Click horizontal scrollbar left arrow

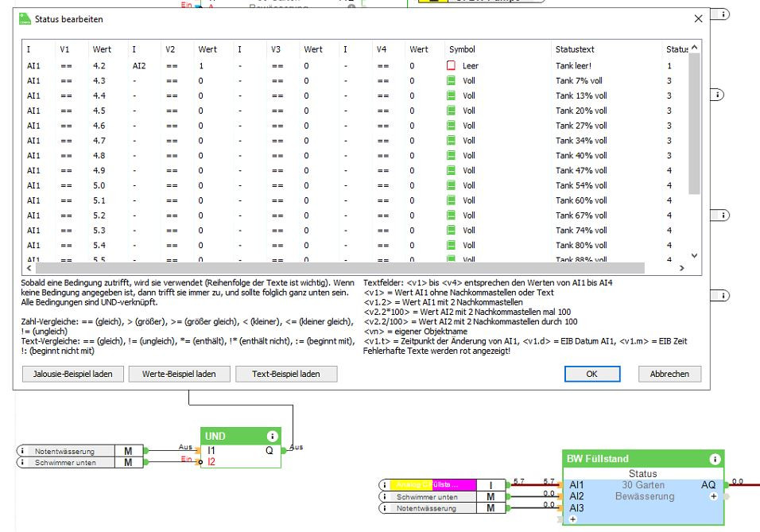29,268
